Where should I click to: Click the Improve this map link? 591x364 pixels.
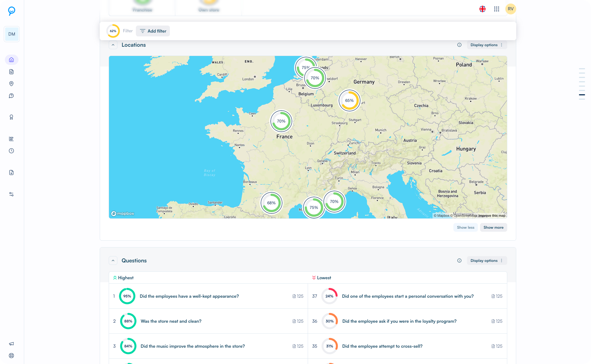click(492, 216)
